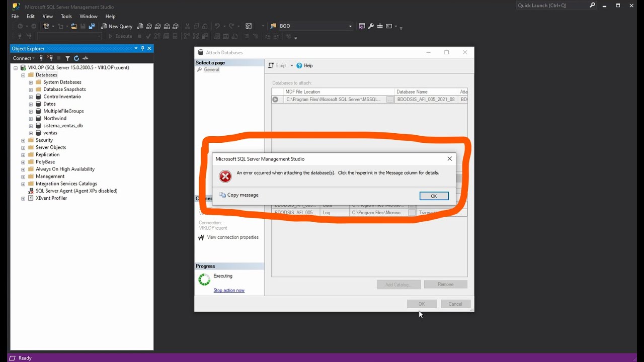
Task: Click the solution configurations icon by BOO
Action: [273, 26]
